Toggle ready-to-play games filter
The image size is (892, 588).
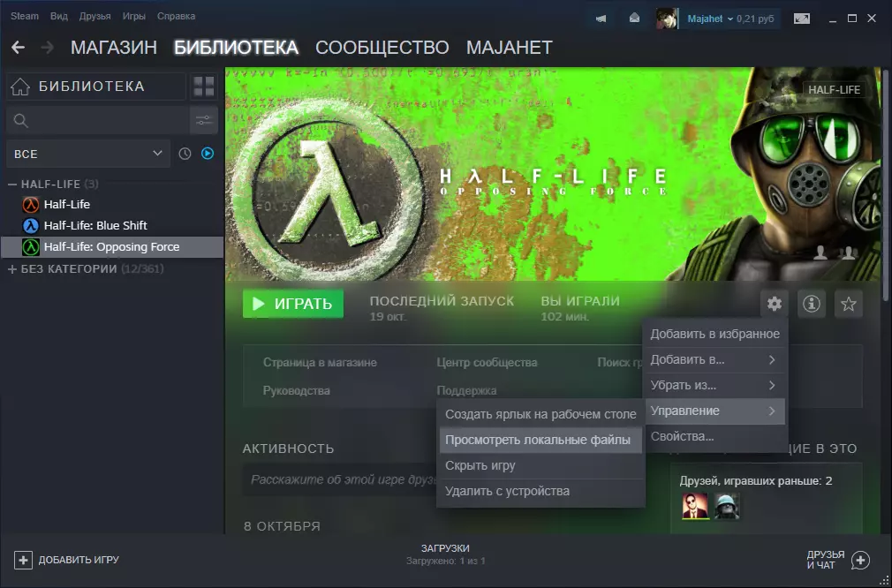pos(208,154)
